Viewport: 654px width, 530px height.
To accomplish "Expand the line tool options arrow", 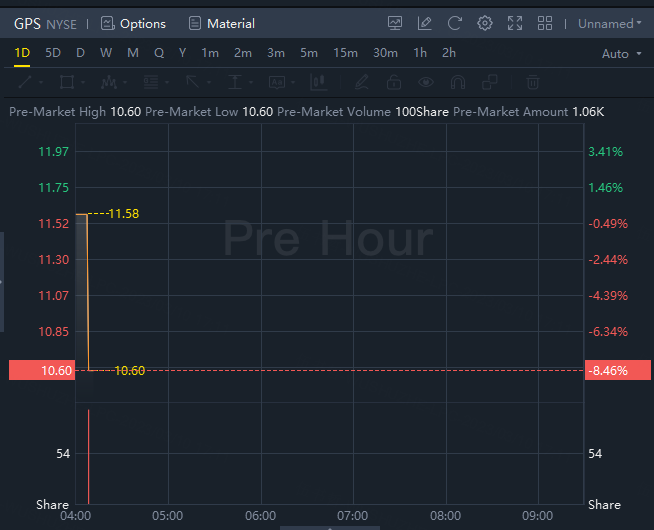I will point(41,83).
